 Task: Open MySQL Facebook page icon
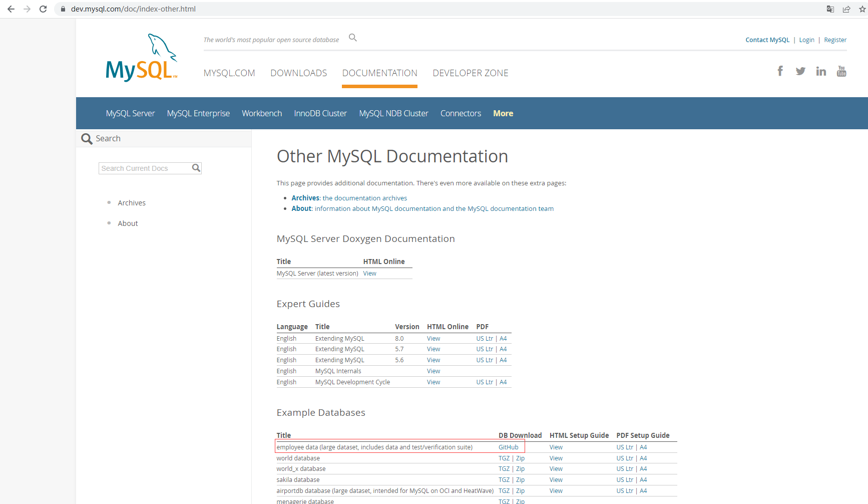[x=780, y=71]
